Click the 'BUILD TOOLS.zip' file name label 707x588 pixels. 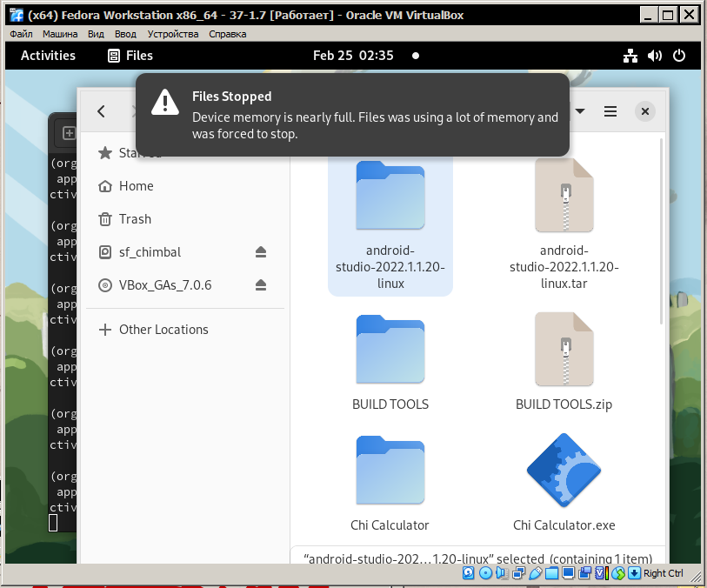click(x=564, y=404)
